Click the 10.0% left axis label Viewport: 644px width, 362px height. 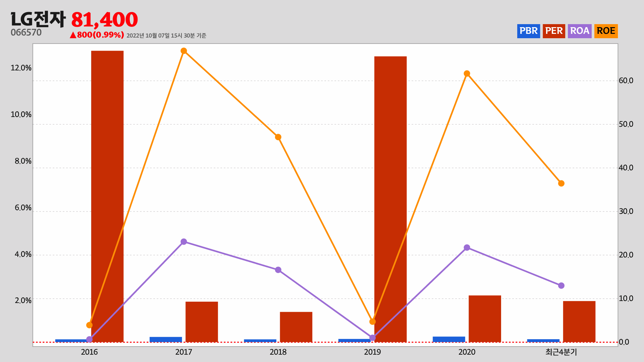[21, 115]
